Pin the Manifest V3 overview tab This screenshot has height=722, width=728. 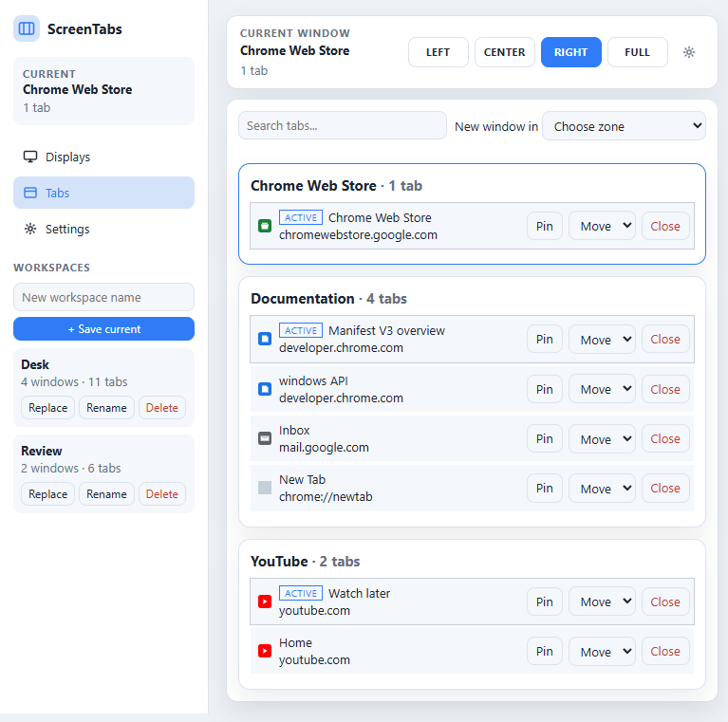click(x=545, y=340)
